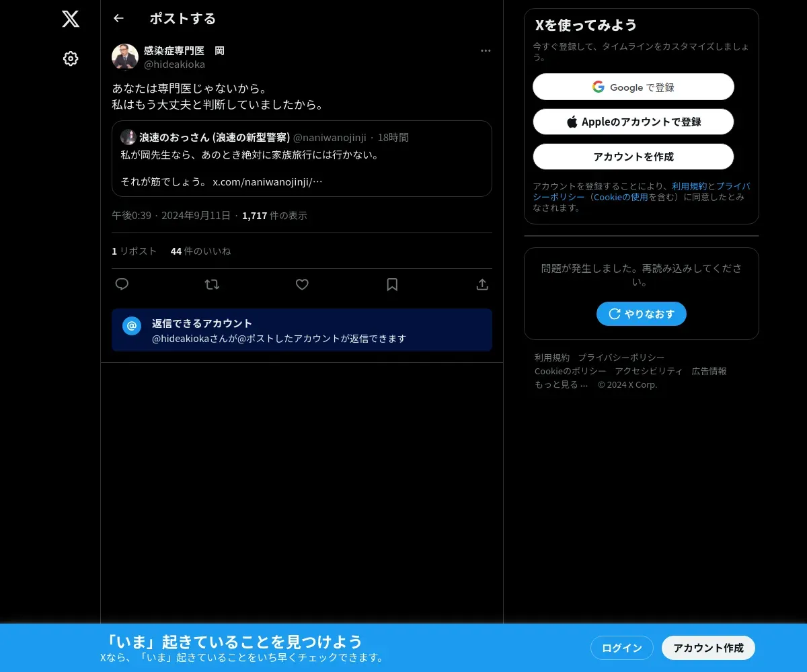
Task: Click the 1,717 件の表示 view count
Action: point(274,216)
